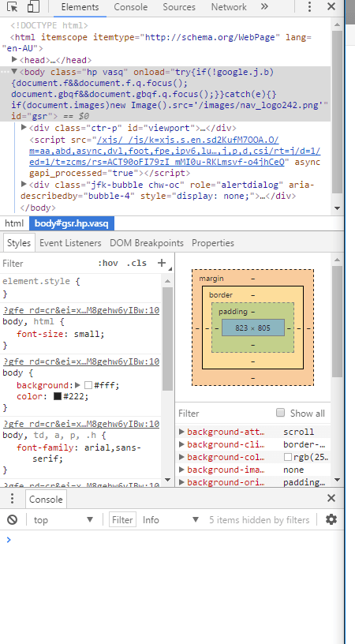Viewport: 355px width, 644px height.
Task: Focus the computed styles Filter field
Action: coord(224,414)
